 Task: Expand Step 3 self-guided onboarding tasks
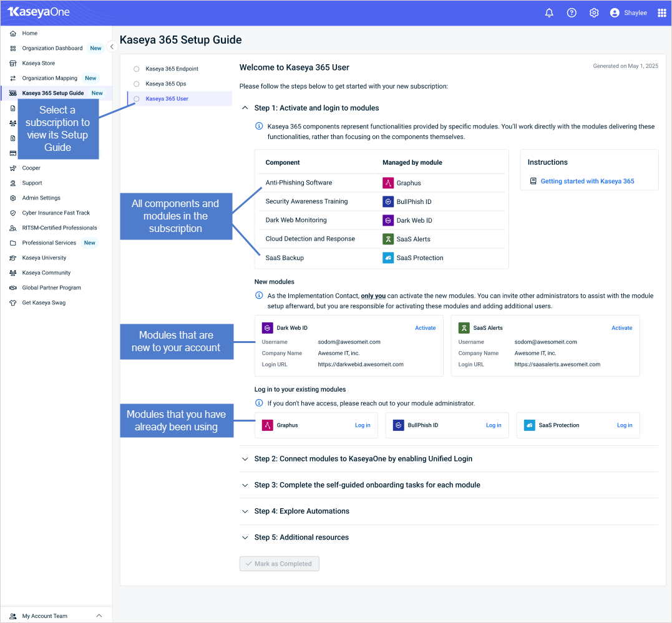[245, 485]
